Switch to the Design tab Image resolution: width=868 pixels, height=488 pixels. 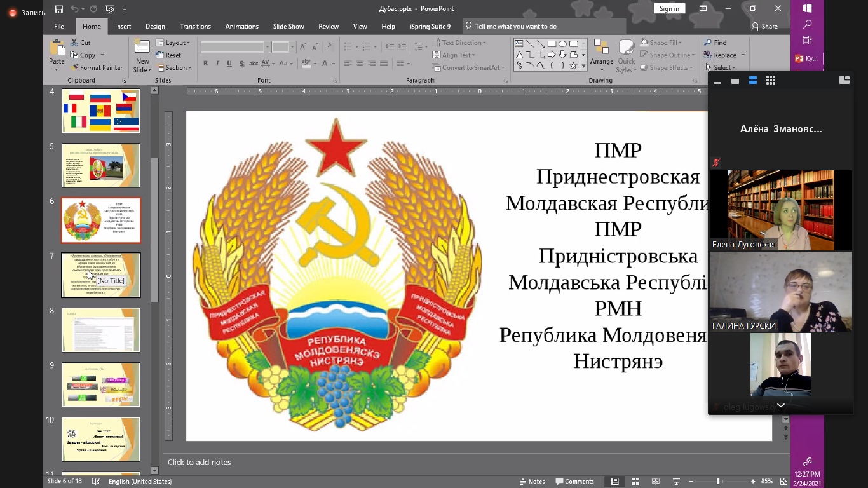155,27
